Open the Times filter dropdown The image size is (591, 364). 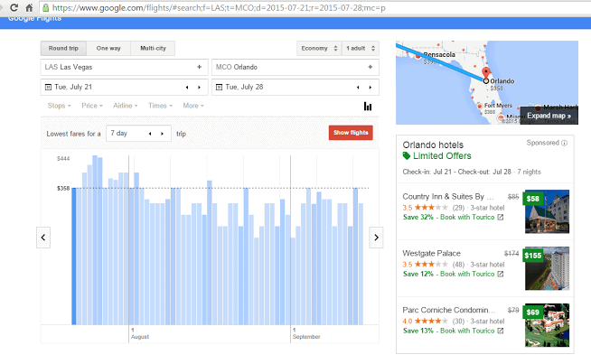160,106
